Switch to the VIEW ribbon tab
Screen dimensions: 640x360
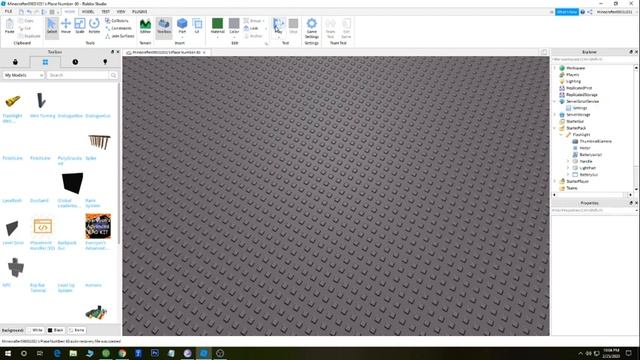tap(121, 12)
